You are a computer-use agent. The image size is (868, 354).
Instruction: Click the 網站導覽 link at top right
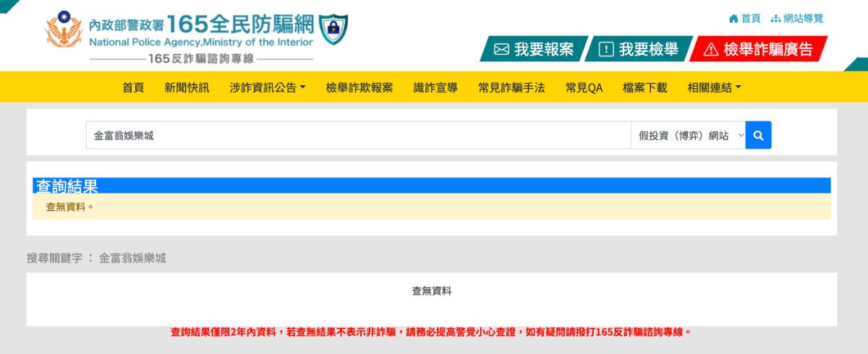(x=803, y=19)
